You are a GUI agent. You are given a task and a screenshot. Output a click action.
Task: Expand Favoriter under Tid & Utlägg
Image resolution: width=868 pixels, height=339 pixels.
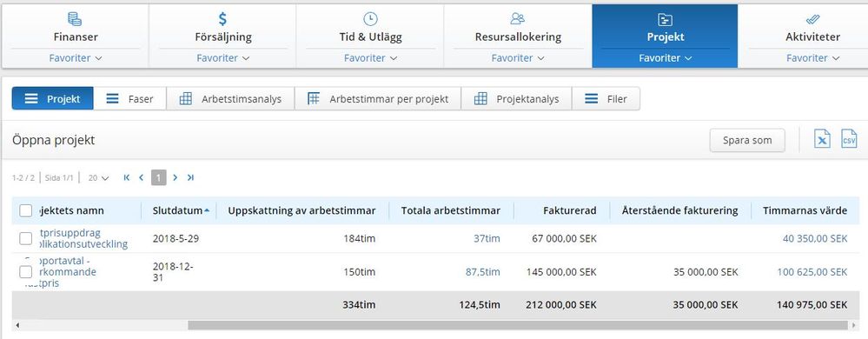click(x=370, y=58)
